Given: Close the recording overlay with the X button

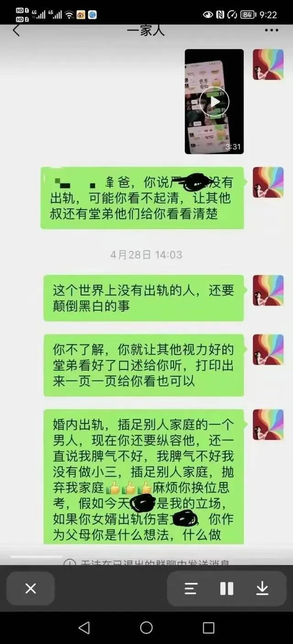Looking at the screenshot, I should (x=31, y=588).
